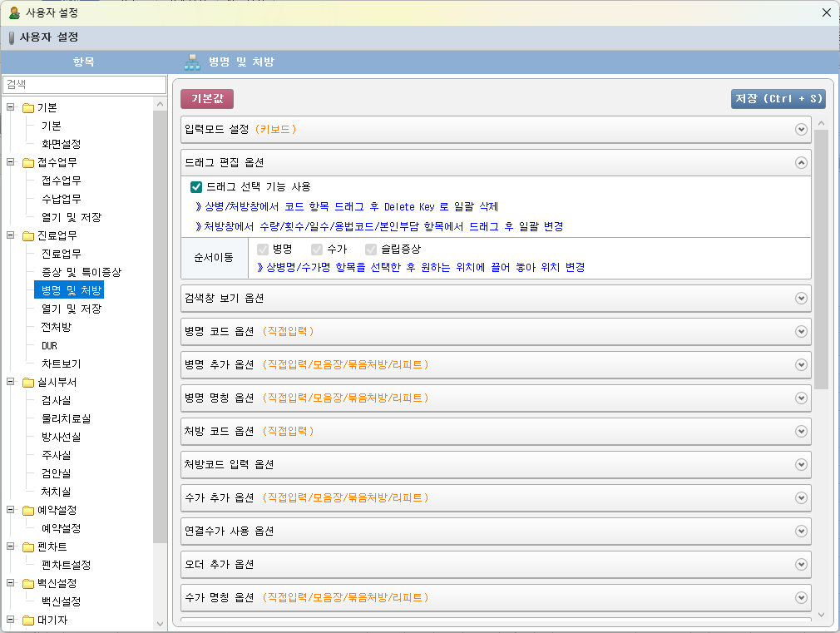Screen dimensions: 840x633
Task: Click the 기본 folder icon in tree
Action: (x=28, y=107)
